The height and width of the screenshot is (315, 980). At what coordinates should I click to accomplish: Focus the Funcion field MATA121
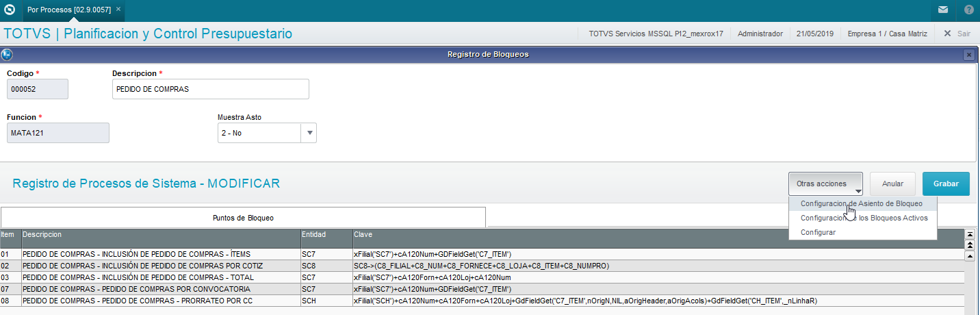coord(58,133)
